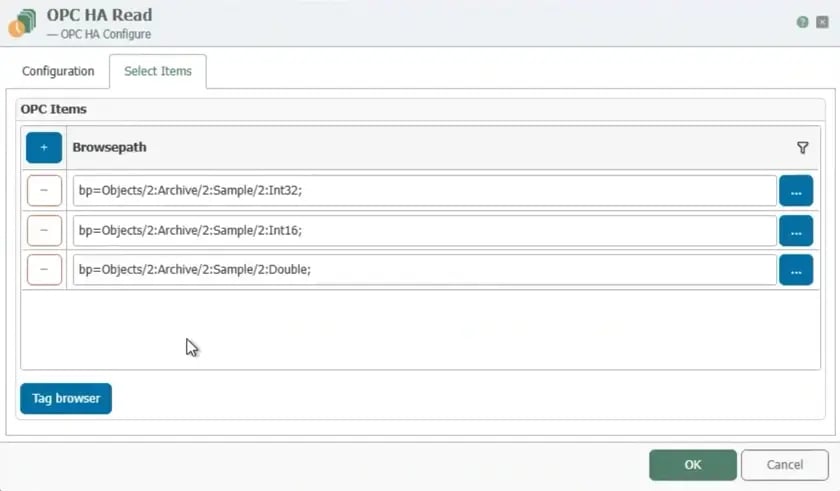
Task: Close the dialog using top-right icon
Action: click(x=822, y=22)
